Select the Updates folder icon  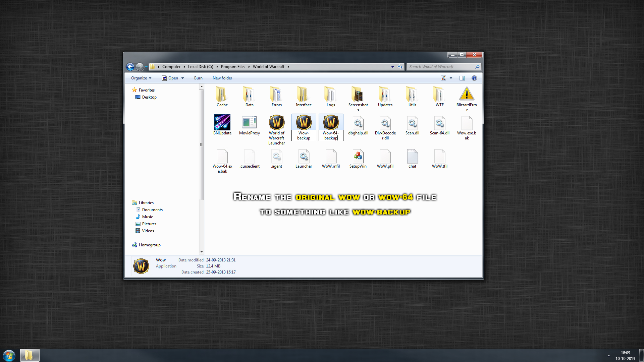[385, 94]
